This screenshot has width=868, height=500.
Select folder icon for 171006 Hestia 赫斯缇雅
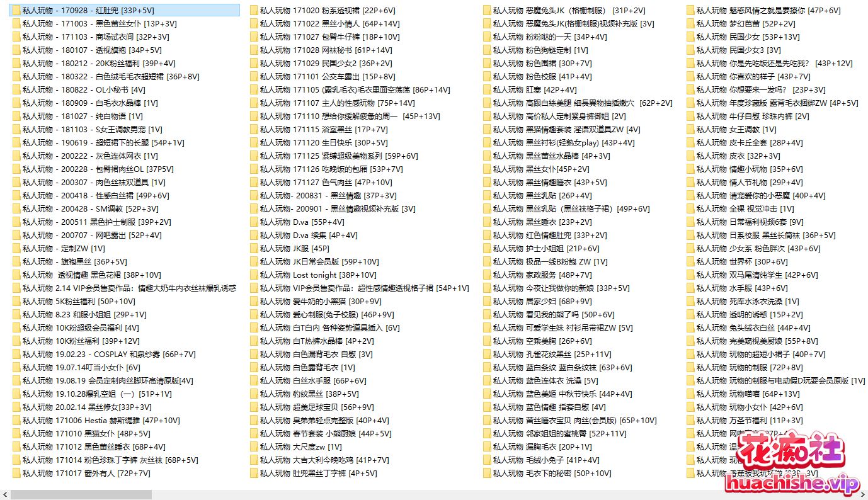point(16,421)
